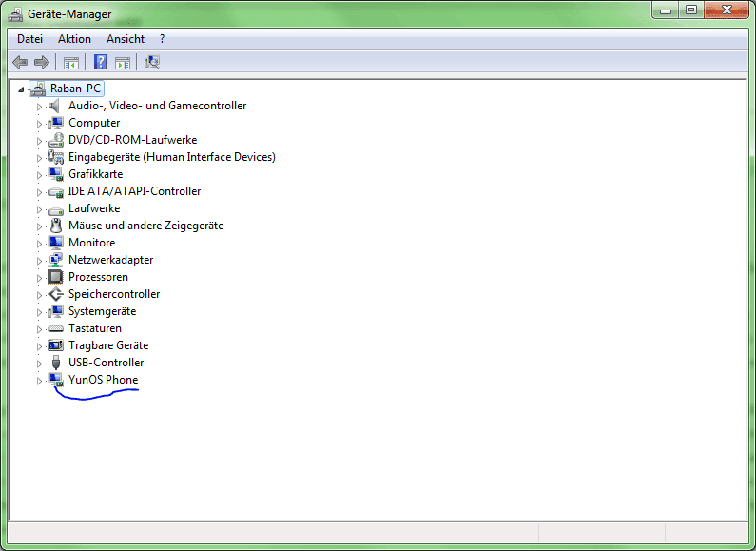Screen dimensions: 756x551
Task: Open the Datei menu
Action: tap(29, 39)
